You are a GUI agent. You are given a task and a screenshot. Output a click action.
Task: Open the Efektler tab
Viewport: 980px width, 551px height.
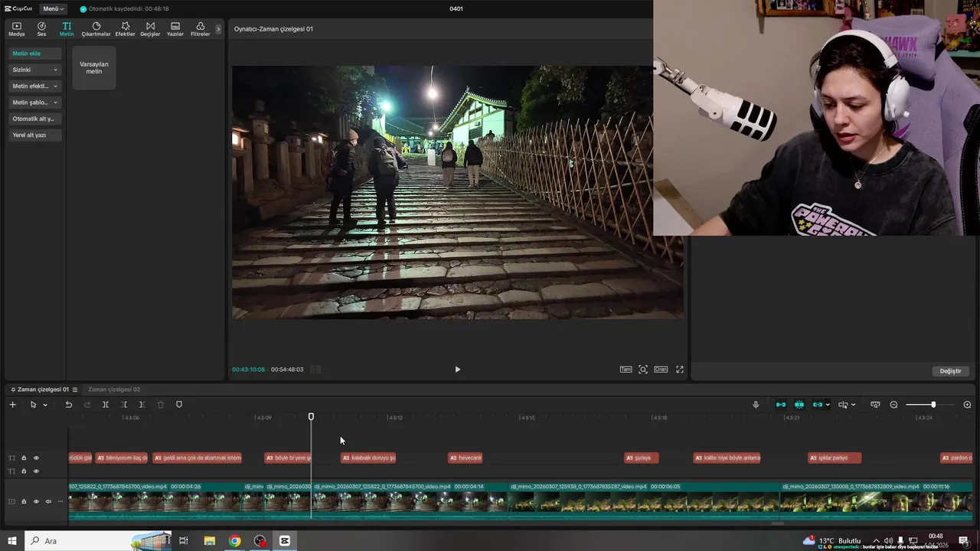tap(125, 29)
